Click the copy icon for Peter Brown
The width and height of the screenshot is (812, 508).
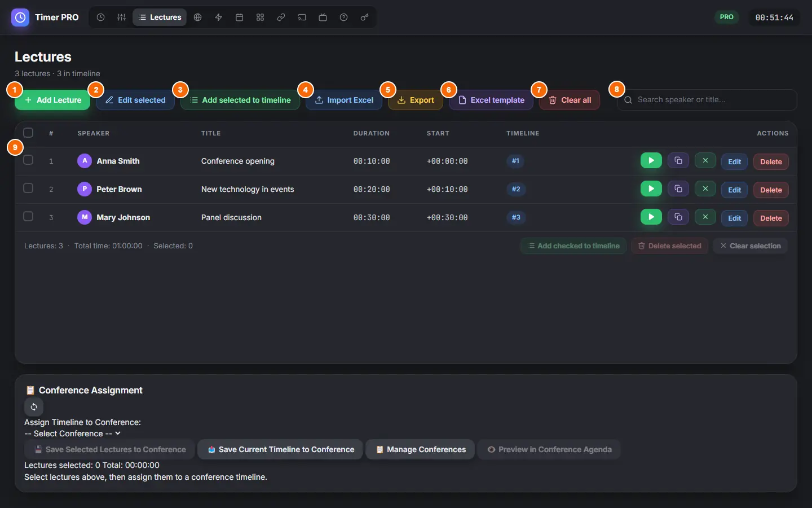point(678,189)
